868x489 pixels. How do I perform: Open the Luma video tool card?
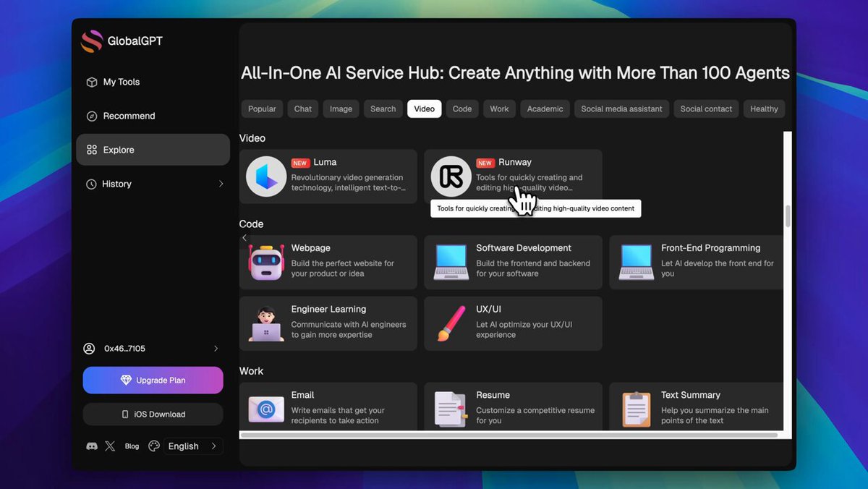328,177
